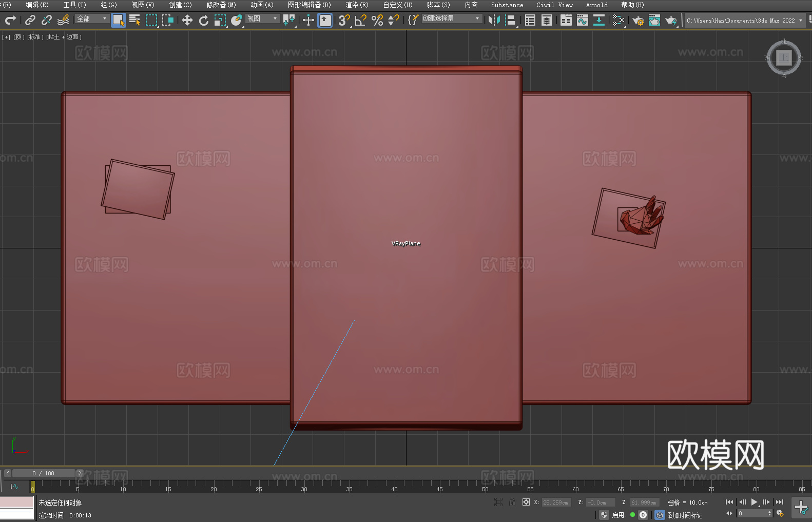Click the pink MAXScript listener swatch

tap(17, 502)
